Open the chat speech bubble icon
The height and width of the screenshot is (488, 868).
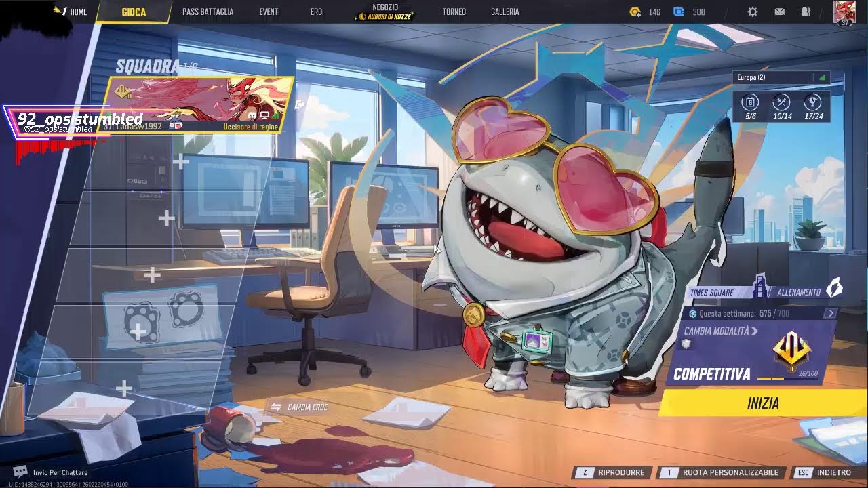coord(20,472)
